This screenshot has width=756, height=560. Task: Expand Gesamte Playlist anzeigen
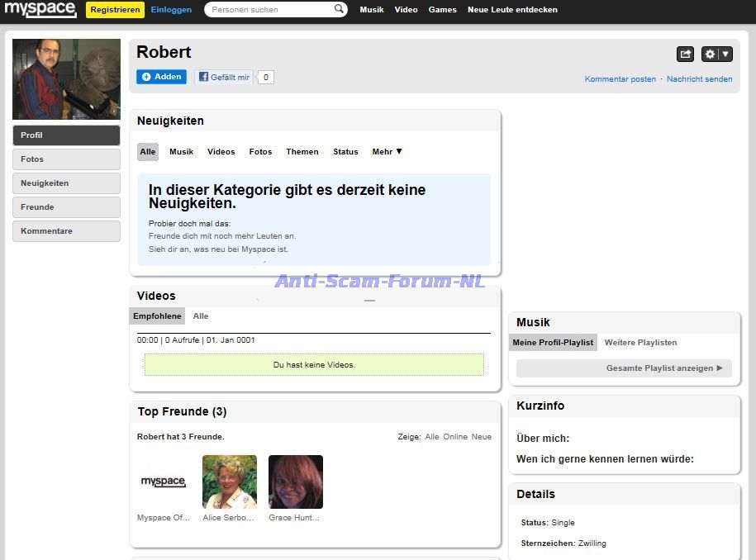click(x=664, y=368)
